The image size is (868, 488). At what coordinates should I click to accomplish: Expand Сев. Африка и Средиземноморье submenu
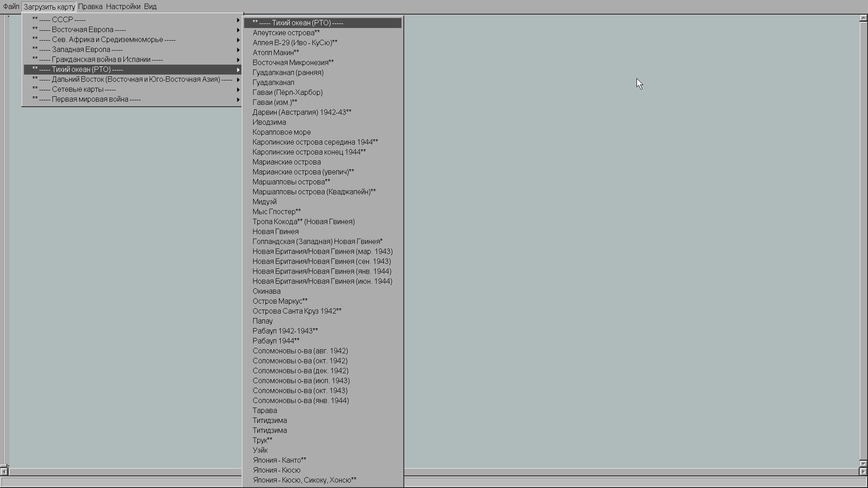coord(132,40)
